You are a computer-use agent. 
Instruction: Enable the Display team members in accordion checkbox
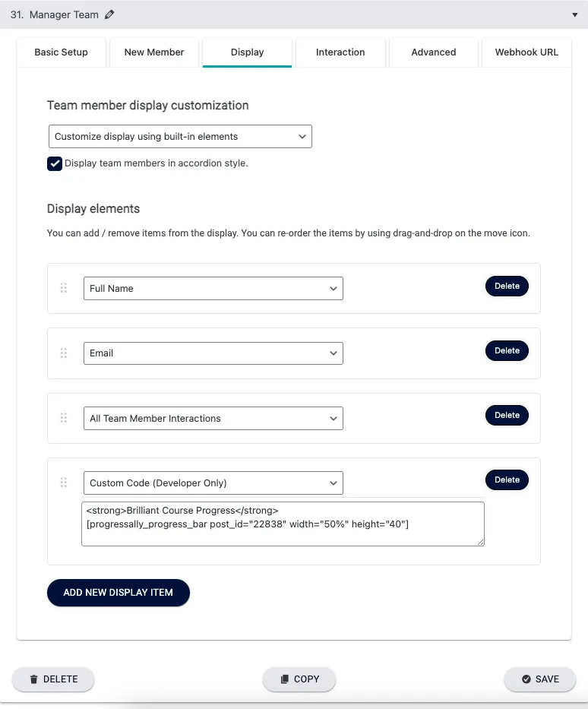point(54,163)
